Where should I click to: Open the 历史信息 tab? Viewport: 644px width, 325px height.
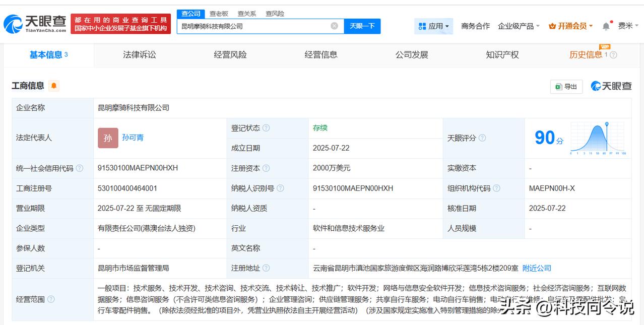coord(586,55)
